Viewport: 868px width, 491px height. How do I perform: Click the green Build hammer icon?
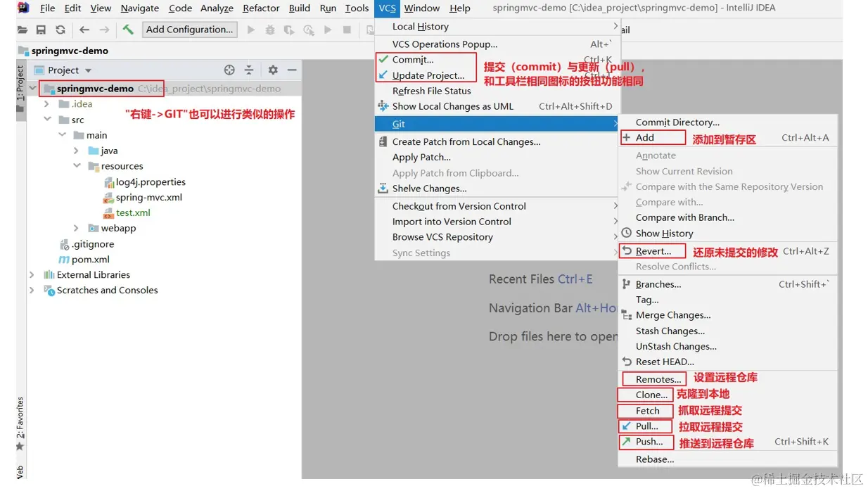click(128, 30)
